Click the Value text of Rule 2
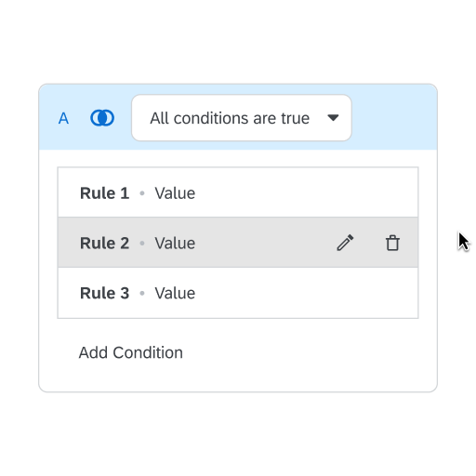 [x=175, y=244]
